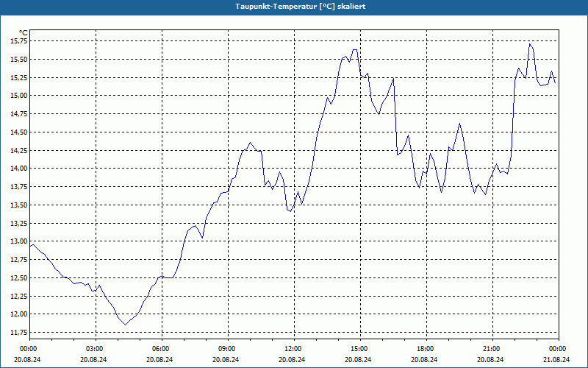Click the 14,00 y-axis label
588x368 pixels.
19,169
